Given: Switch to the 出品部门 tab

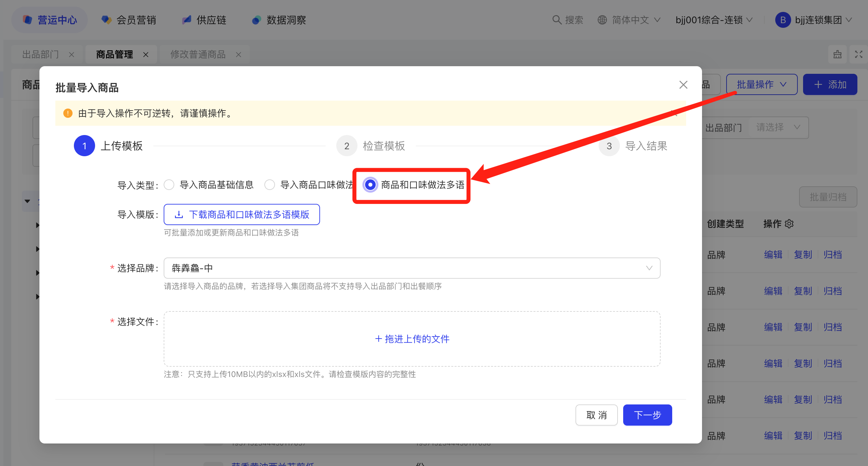Looking at the screenshot, I should (x=40, y=54).
